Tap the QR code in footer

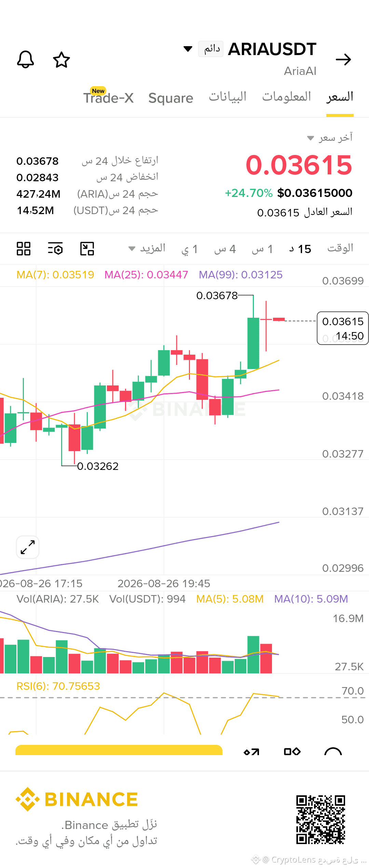tap(321, 820)
